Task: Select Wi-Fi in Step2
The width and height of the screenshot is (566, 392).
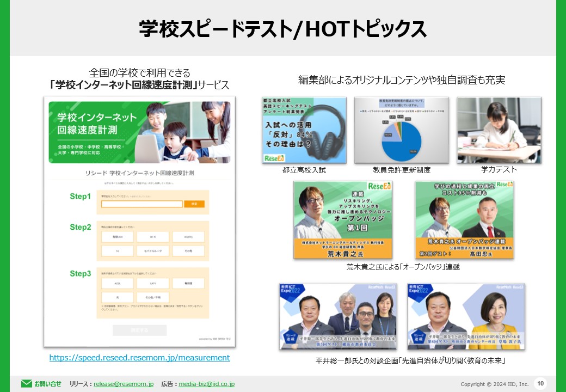Action: click(x=153, y=237)
